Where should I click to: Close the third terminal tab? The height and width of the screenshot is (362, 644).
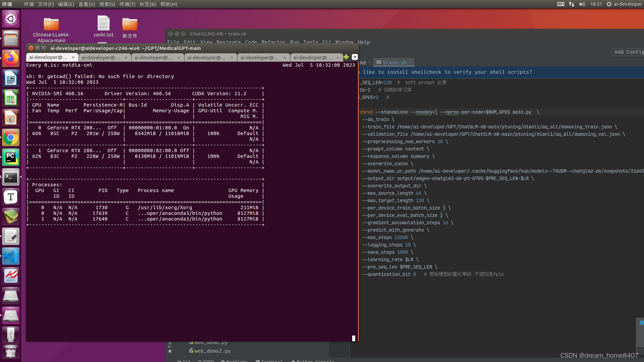[179, 58]
